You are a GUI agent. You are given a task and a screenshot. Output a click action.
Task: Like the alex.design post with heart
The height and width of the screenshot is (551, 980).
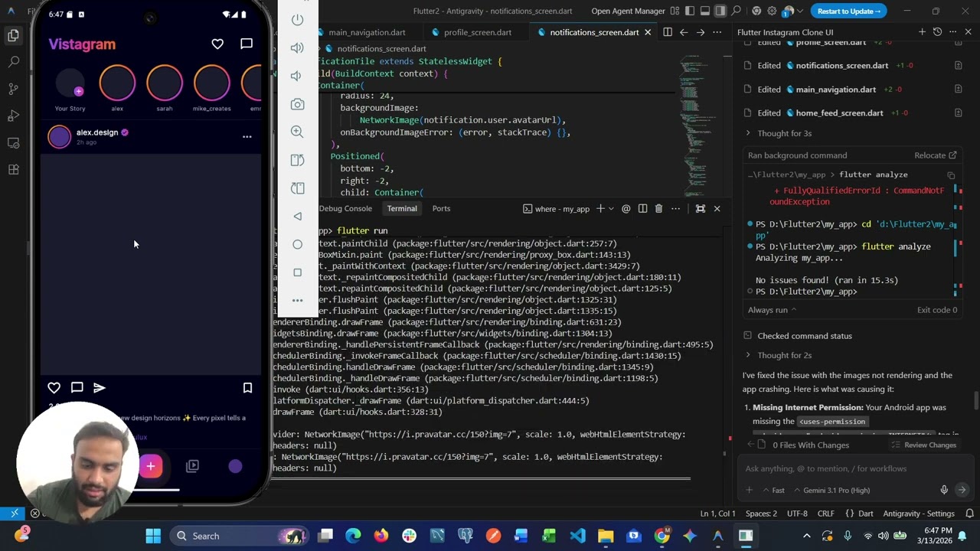point(54,388)
